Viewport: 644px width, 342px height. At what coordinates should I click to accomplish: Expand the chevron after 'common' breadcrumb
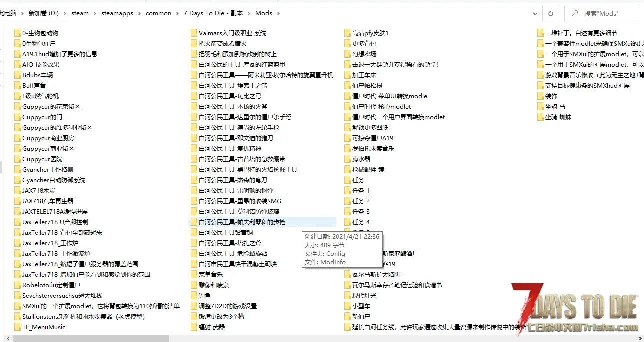point(177,13)
